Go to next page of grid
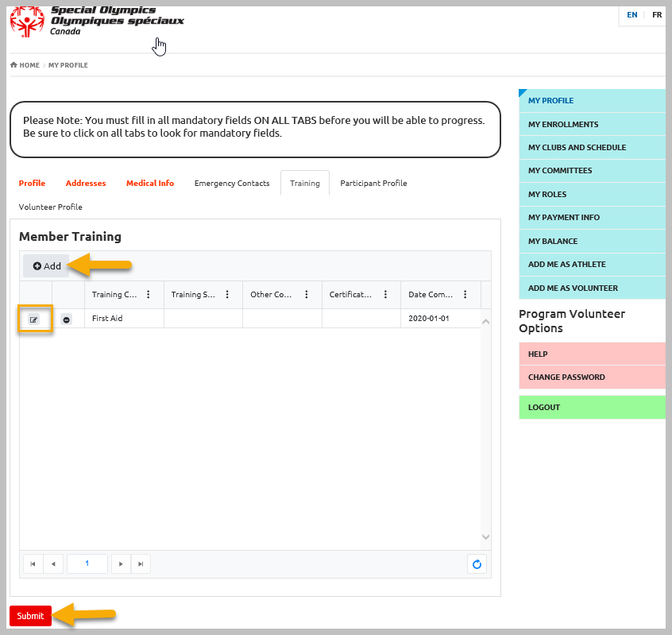672x635 pixels. (x=121, y=563)
